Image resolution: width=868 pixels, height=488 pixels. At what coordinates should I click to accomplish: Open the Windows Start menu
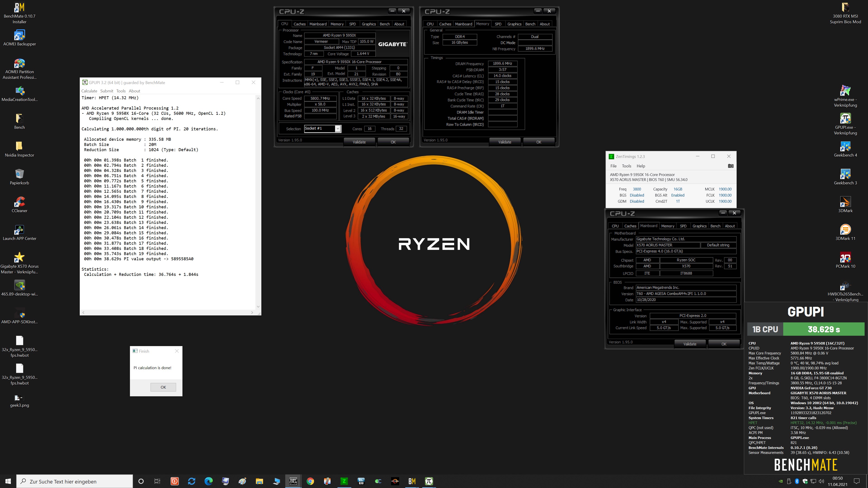tap(8, 481)
